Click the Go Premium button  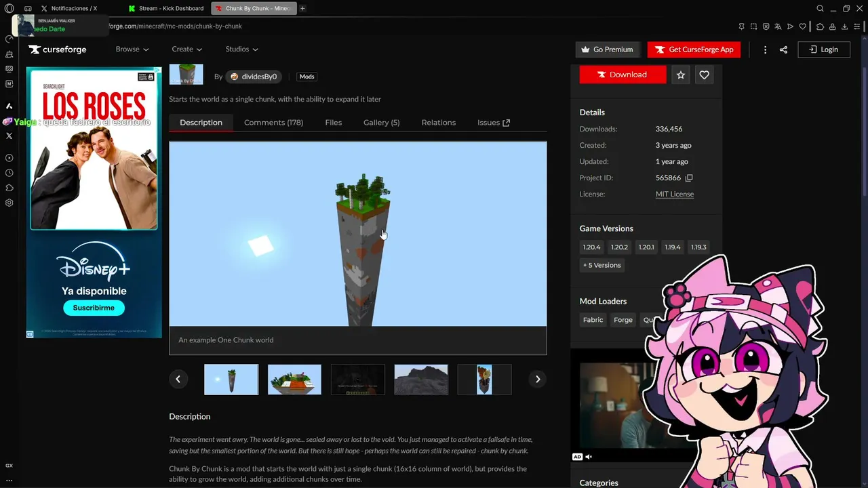point(608,49)
